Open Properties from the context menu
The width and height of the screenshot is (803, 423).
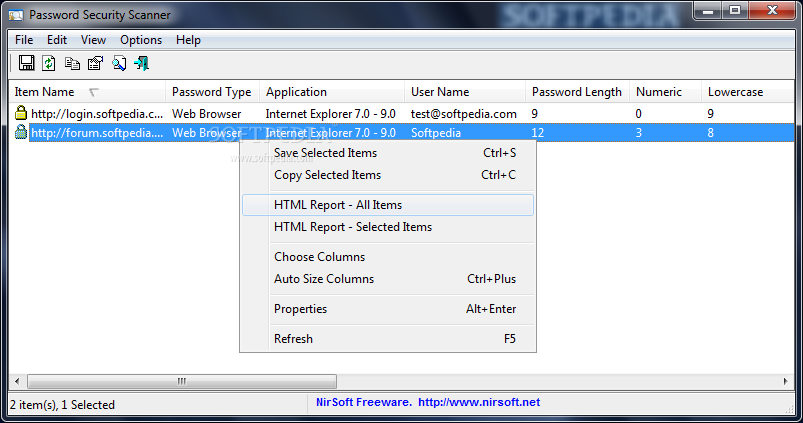click(x=388, y=309)
